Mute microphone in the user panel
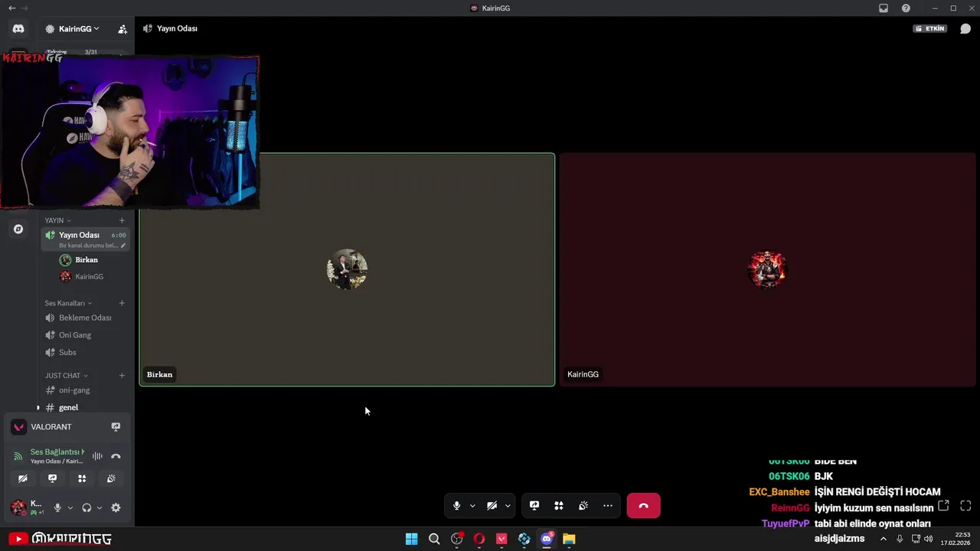This screenshot has width=980, height=551. tap(57, 507)
